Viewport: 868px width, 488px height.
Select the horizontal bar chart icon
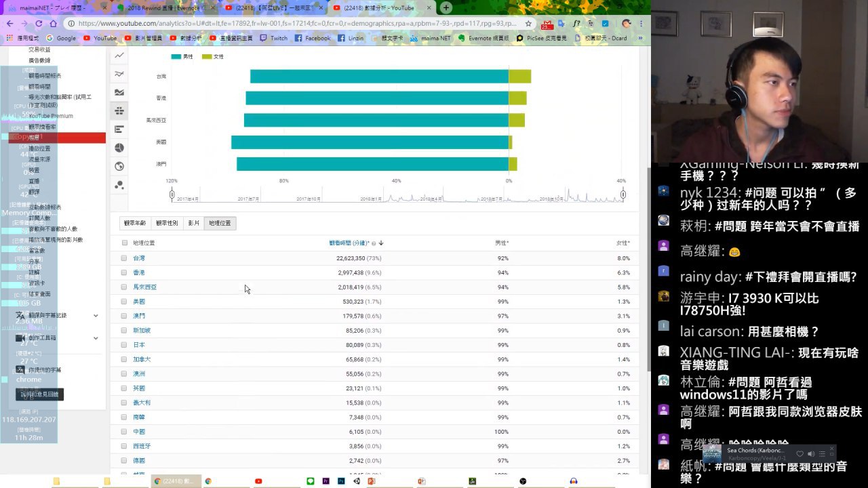[119, 129]
